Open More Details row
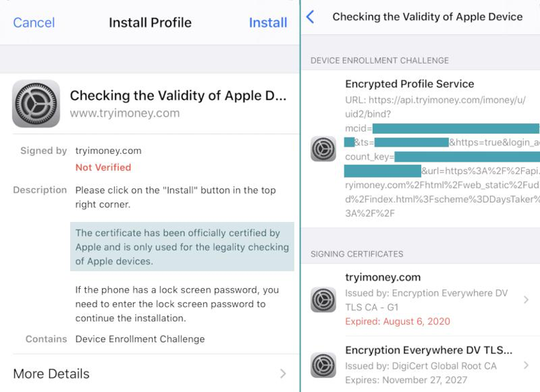540x392 pixels. point(150,373)
